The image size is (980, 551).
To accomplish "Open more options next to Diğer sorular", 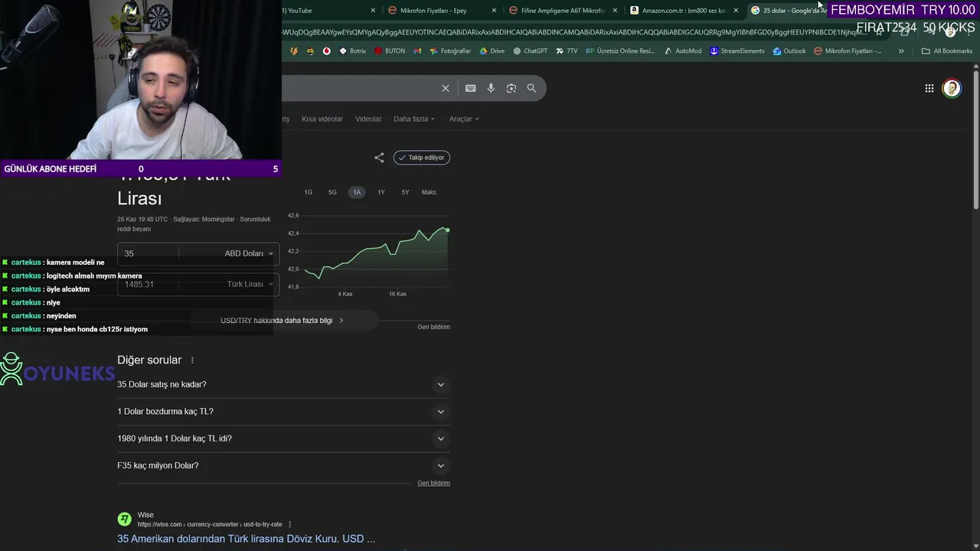I will tap(192, 360).
